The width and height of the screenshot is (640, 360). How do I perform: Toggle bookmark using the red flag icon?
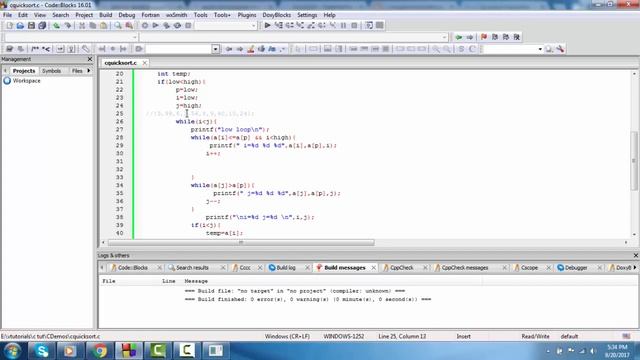484,37
